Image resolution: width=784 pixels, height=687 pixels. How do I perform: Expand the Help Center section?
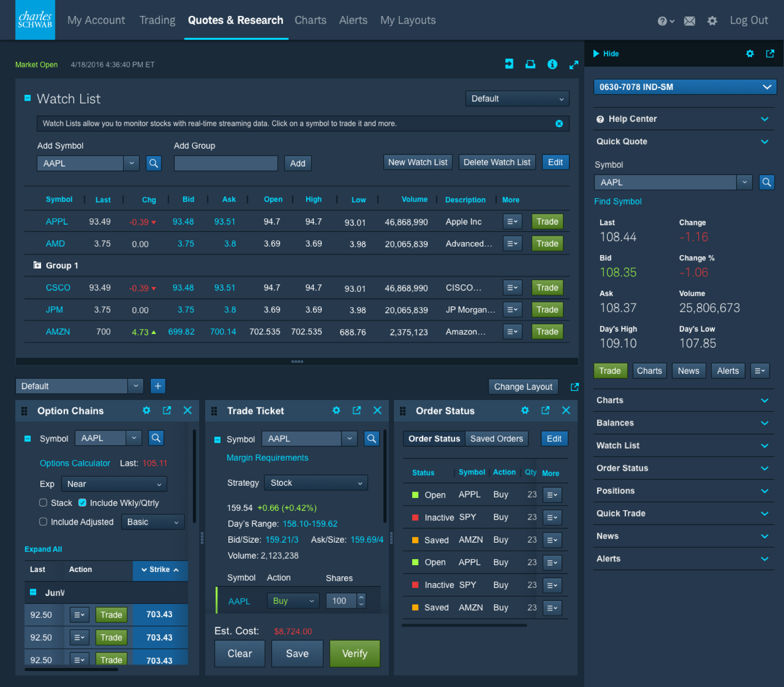pyautogui.click(x=684, y=119)
